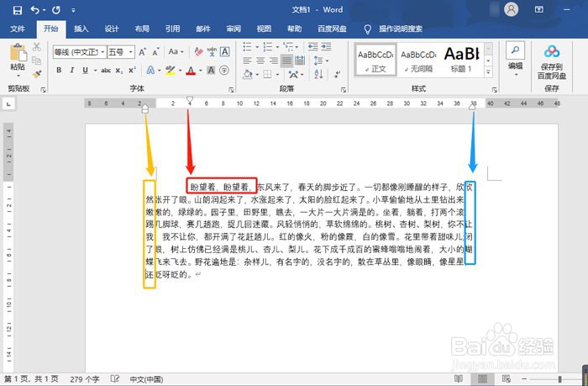
Task: Center align text
Action: 260,61
